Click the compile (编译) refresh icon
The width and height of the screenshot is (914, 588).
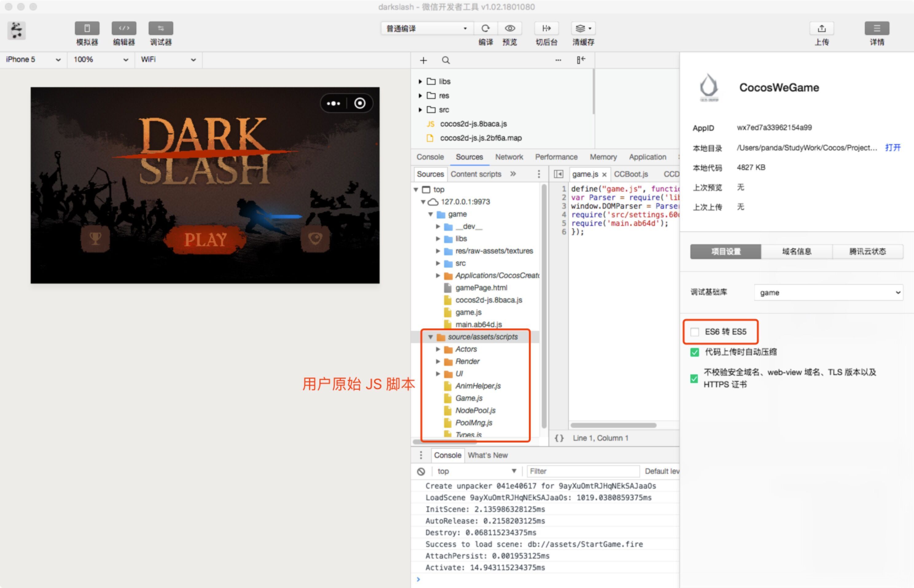(485, 28)
